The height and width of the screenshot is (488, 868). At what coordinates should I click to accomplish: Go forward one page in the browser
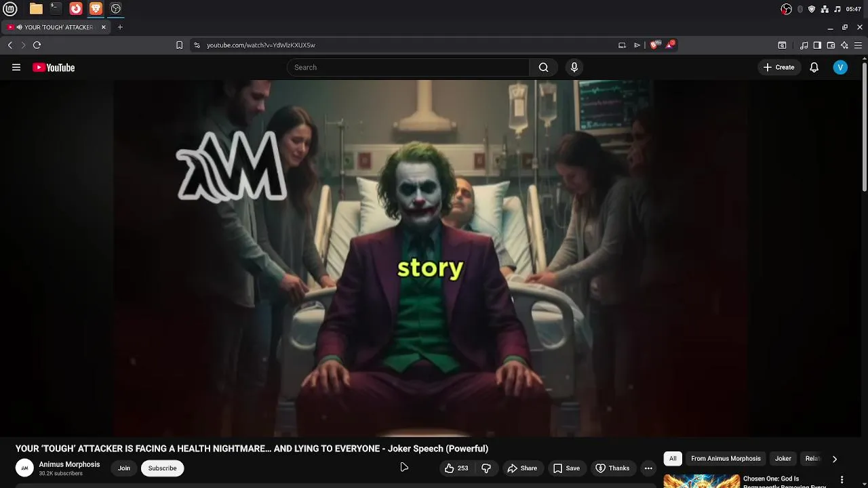tap(23, 45)
